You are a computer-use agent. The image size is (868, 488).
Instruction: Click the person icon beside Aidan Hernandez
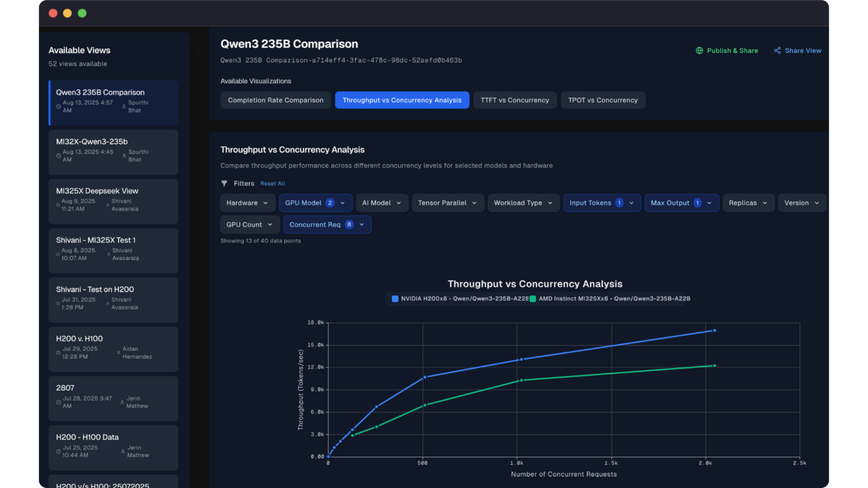pos(118,352)
